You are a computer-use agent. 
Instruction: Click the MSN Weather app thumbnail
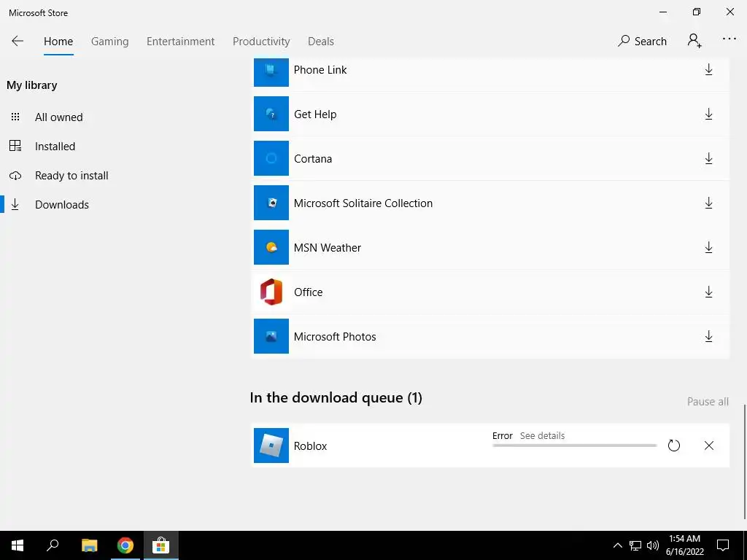point(271,247)
